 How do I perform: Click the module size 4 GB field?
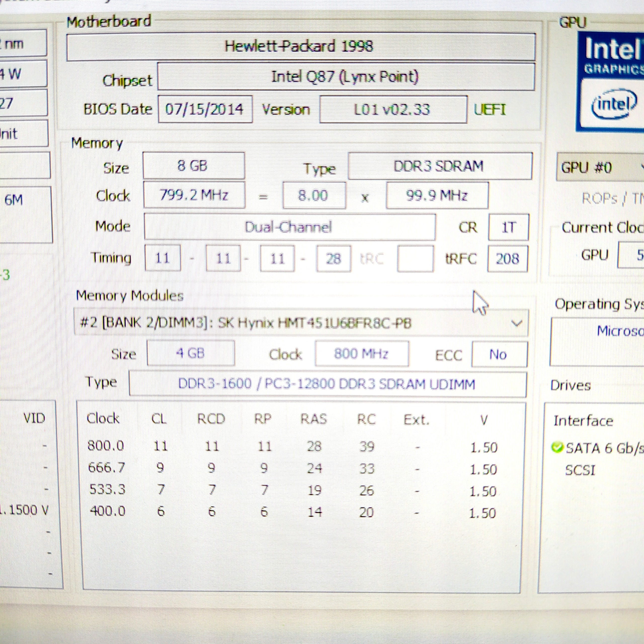pyautogui.click(x=191, y=353)
